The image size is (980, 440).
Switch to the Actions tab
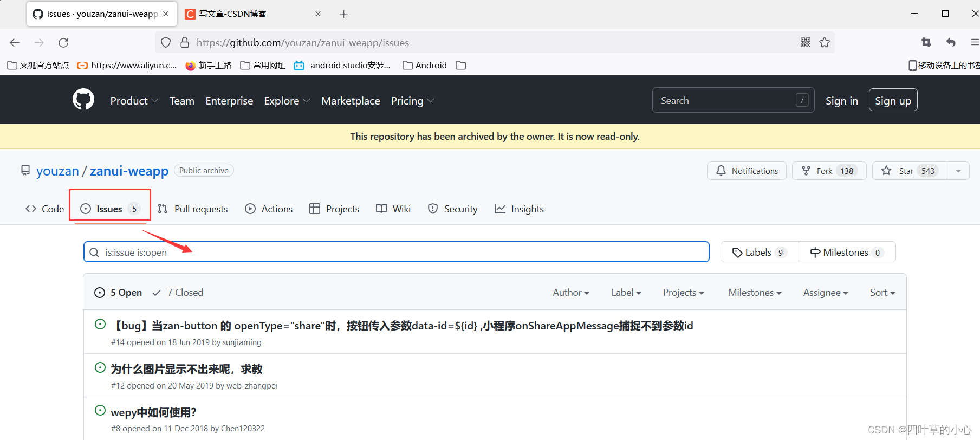point(269,209)
